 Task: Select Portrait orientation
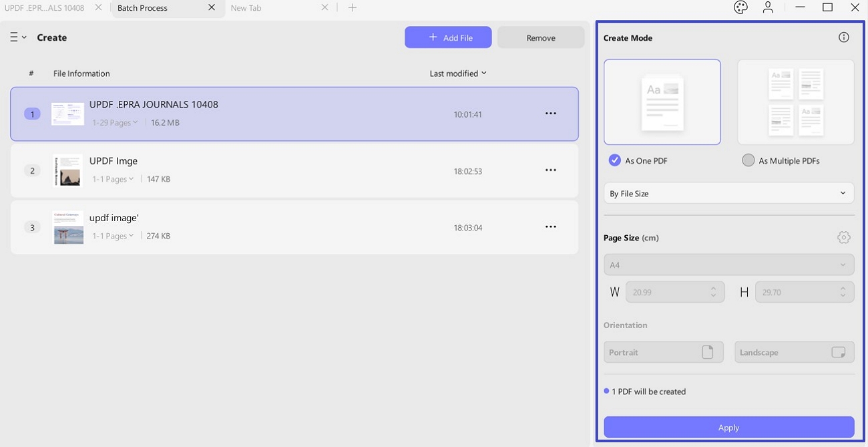664,352
